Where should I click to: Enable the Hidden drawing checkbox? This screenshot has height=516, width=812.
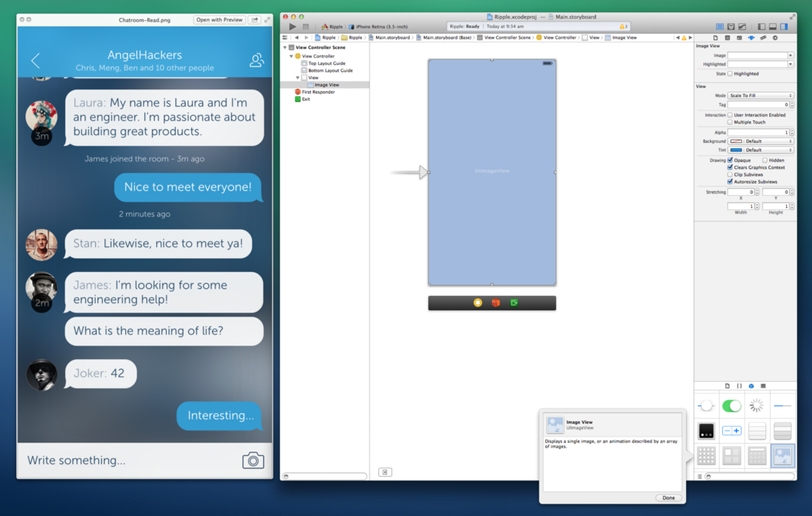765,160
